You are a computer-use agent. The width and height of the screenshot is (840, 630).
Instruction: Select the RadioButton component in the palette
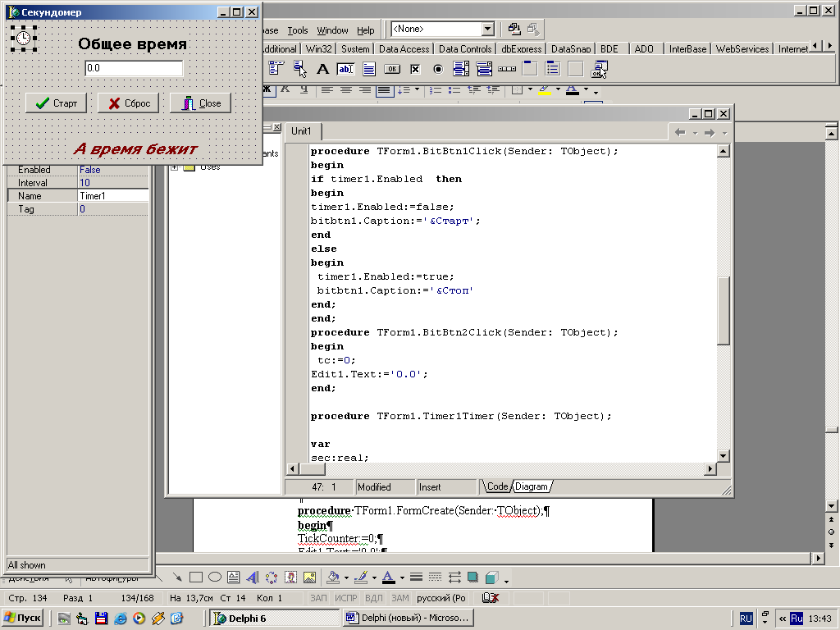point(438,70)
